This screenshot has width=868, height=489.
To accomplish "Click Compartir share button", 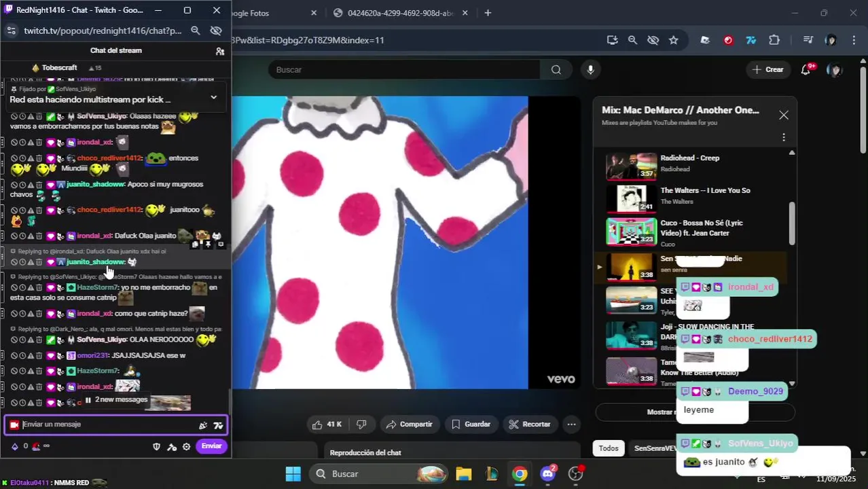I will [x=410, y=424].
